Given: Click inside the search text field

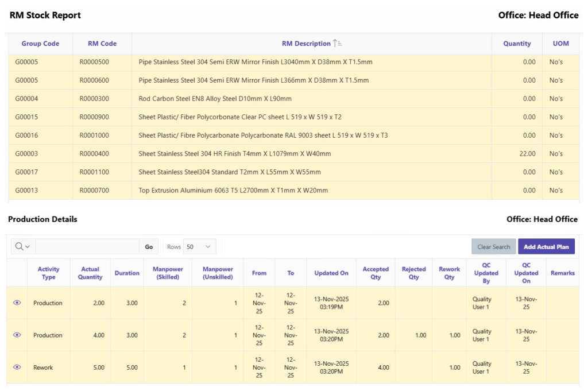Looking at the screenshot, I should click(x=86, y=247).
